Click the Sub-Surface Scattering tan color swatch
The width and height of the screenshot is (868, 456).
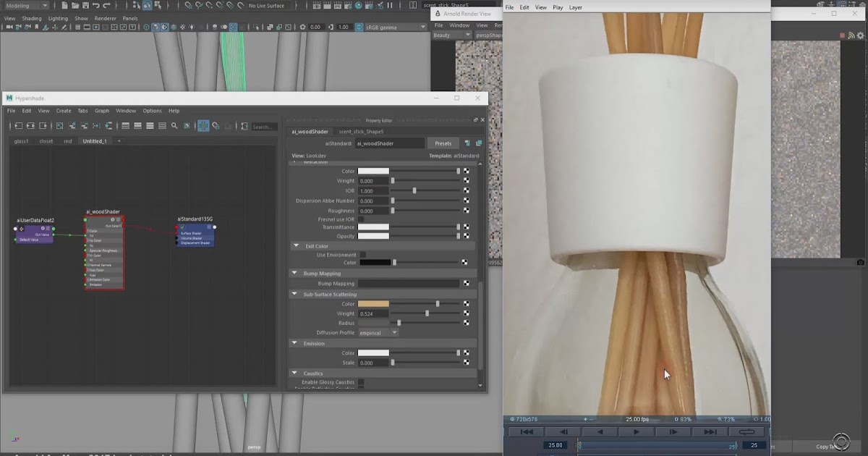[x=373, y=304]
